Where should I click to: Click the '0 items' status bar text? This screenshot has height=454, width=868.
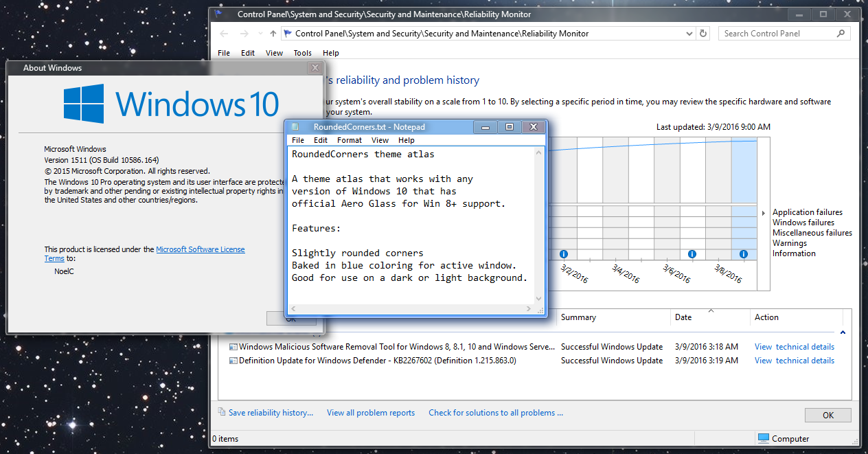pyautogui.click(x=225, y=439)
